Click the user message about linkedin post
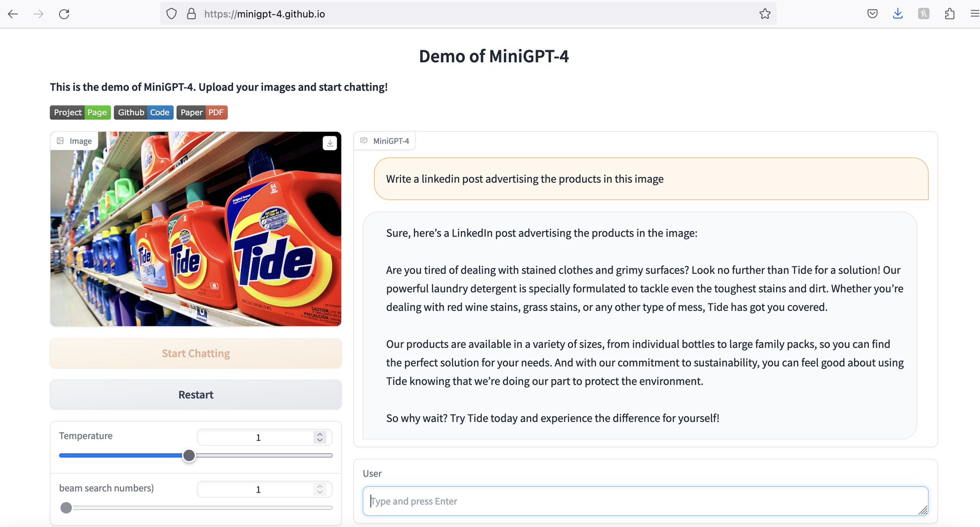This screenshot has height=527, width=980. [651, 179]
